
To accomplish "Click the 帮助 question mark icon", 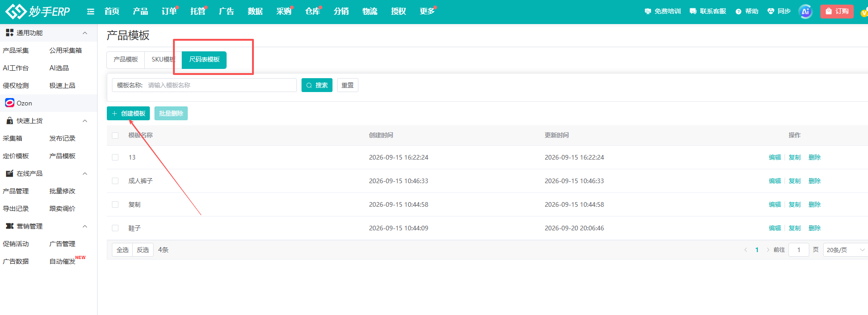I will click(739, 12).
